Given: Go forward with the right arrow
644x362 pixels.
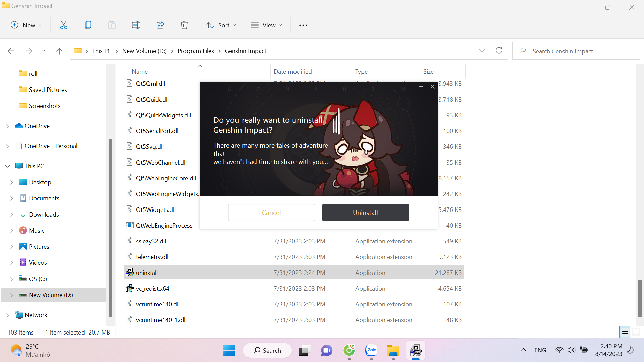Looking at the screenshot, I should (29, 51).
